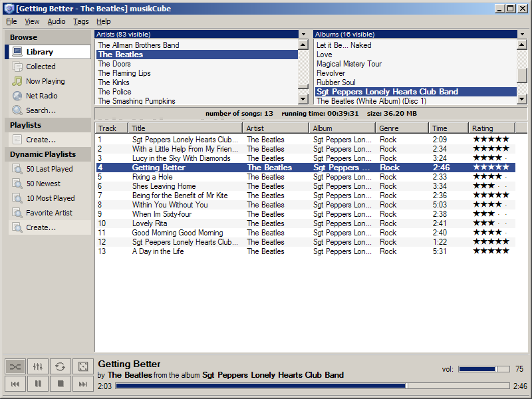The image size is (532, 399).
Task: Open Search in sidebar
Action: 50,110
